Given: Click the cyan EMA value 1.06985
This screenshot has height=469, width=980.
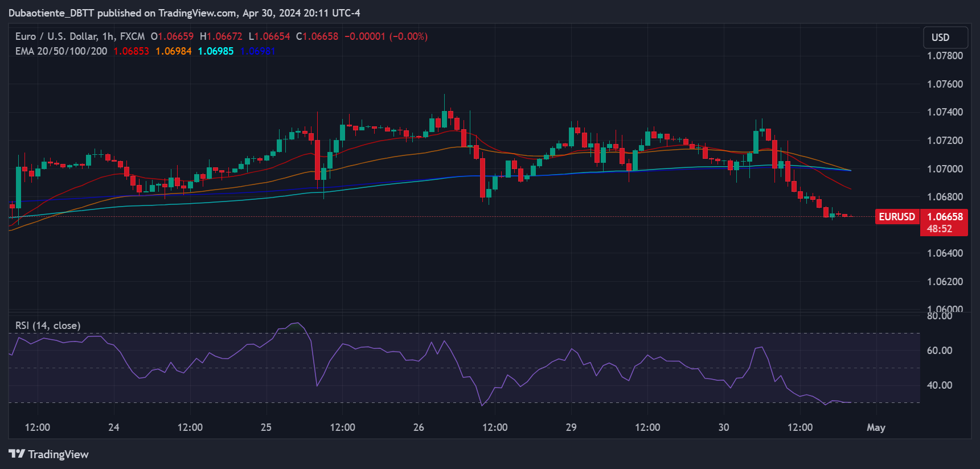Looking at the screenshot, I should (216, 51).
